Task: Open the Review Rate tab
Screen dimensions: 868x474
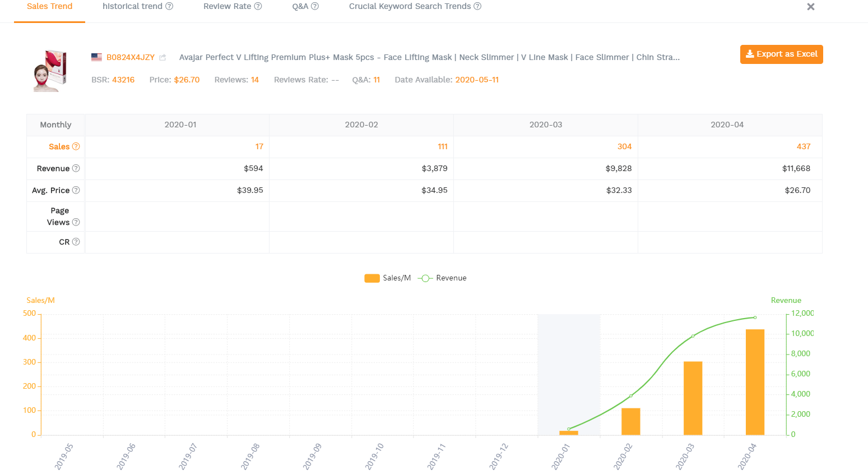Action: coord(227,7)
